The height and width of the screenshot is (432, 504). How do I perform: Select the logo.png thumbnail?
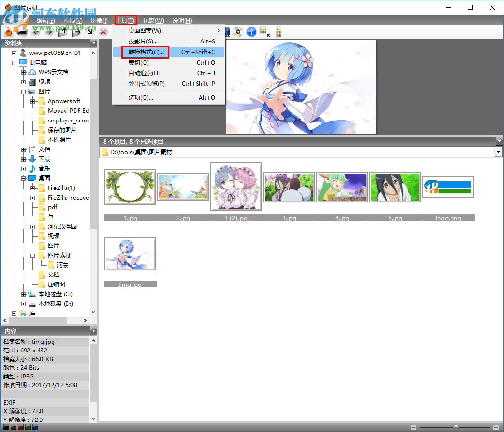tap(448, 187)
